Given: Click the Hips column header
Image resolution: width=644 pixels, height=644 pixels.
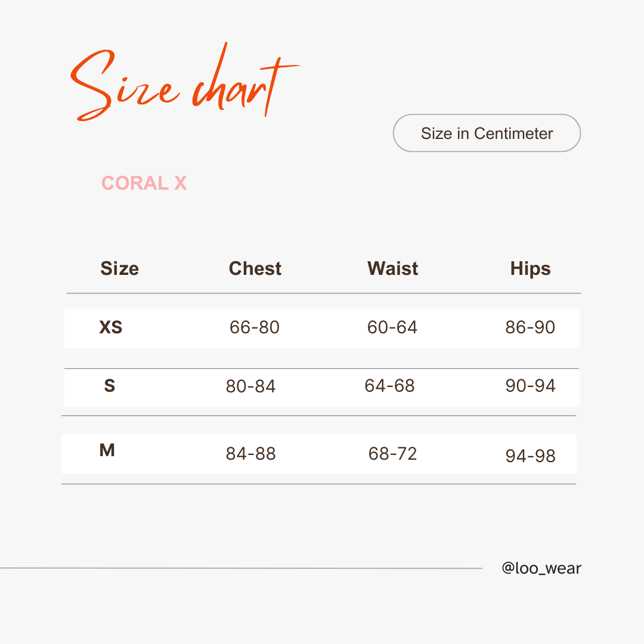Looking at the screenshot, I should coord(530,269).
